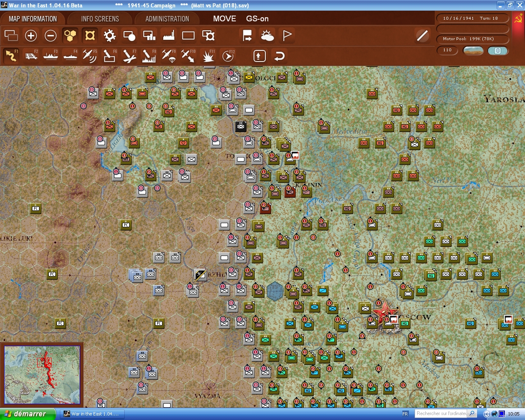
Task: Click the rectangle-with-target toolbar icon
Action: tap(208, 36)
